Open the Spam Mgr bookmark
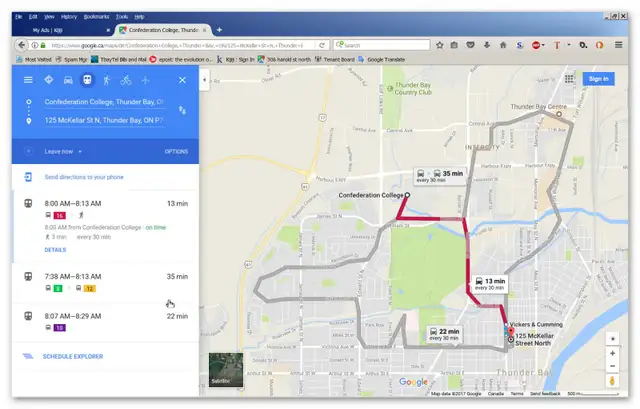This screenshot has width=640, height=409. click(71, 60)
